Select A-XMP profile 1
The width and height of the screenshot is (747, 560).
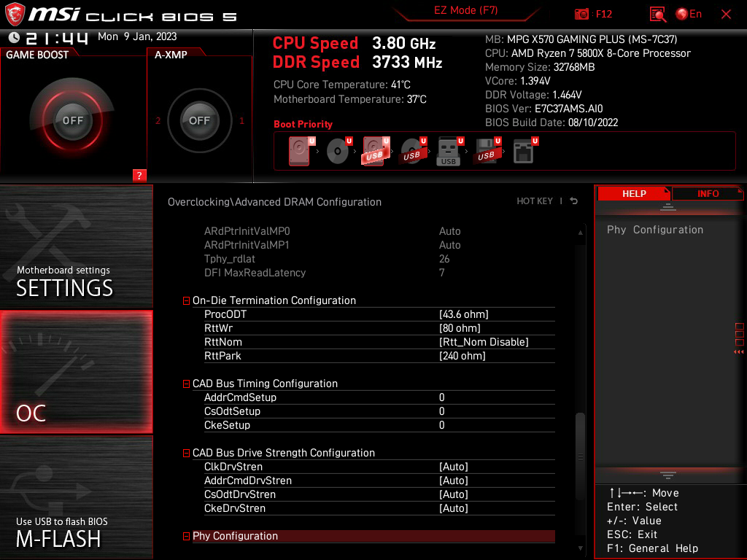[x=241, y=120]
